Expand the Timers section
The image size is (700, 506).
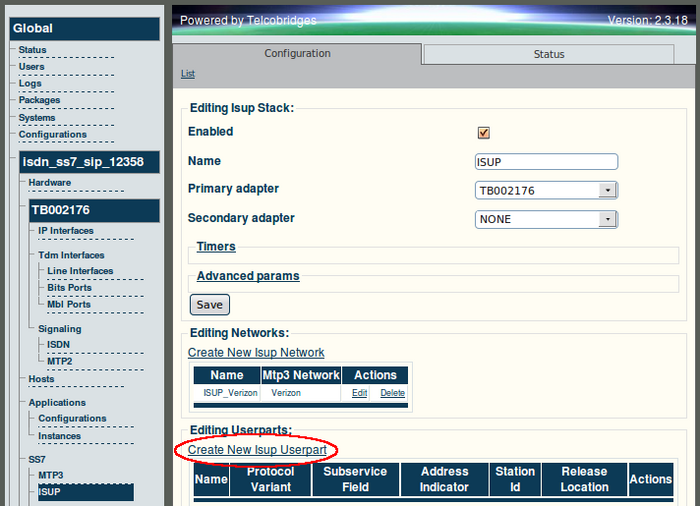coord(216,246)
